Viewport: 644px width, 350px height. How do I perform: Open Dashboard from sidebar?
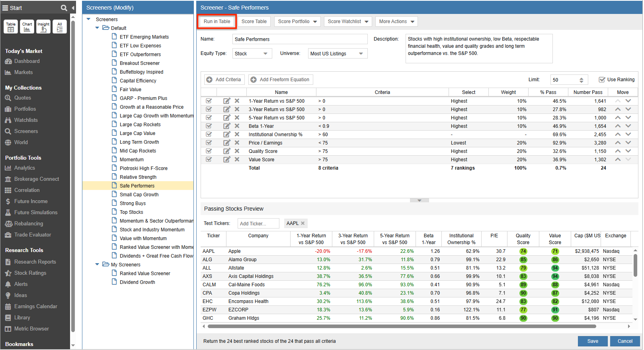pos(27,61)
